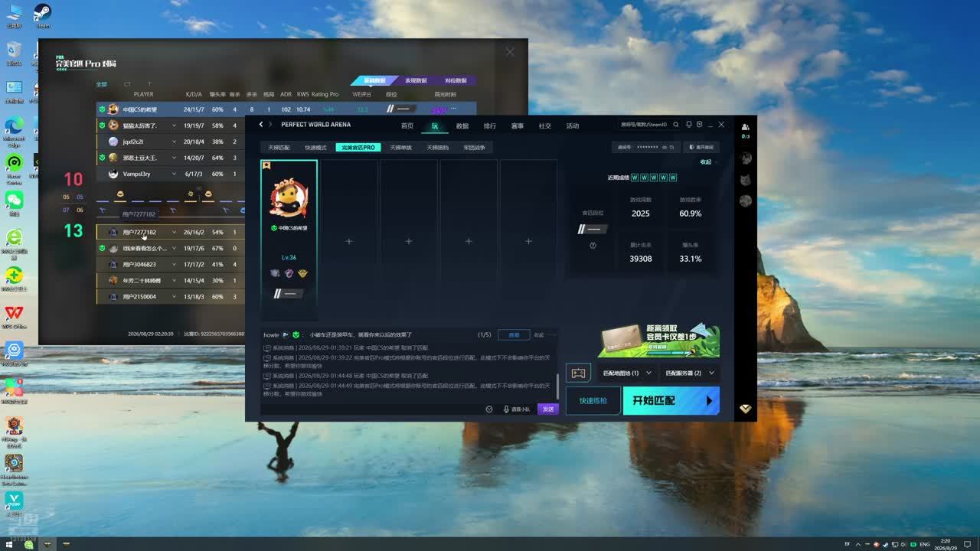The width and height of the screenshot is (980, 551).
Task: Filter match results to T side
Action: pos(149,84)
